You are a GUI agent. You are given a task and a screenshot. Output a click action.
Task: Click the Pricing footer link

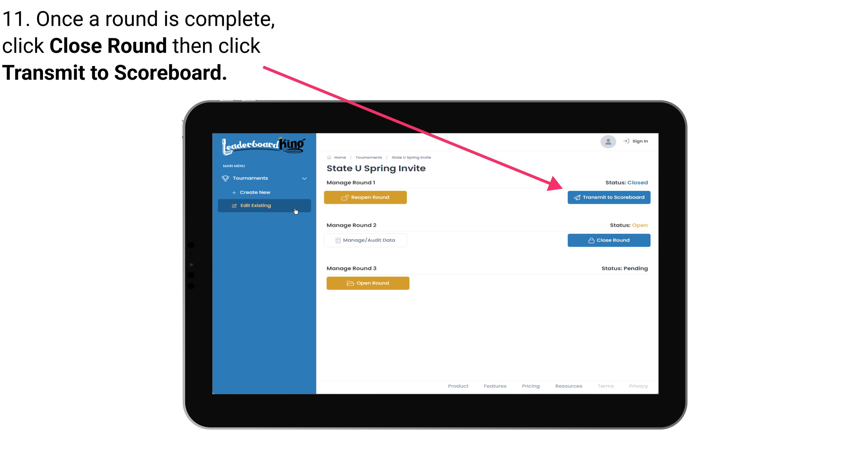(531, 385)
